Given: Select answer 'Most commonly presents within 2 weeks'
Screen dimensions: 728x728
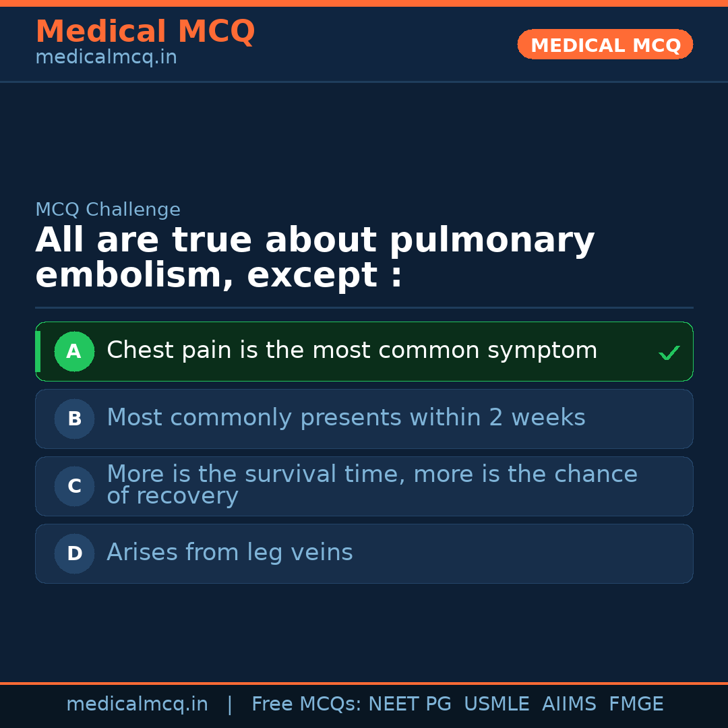Looking at the screenshot, I should [x=346, y=418].
